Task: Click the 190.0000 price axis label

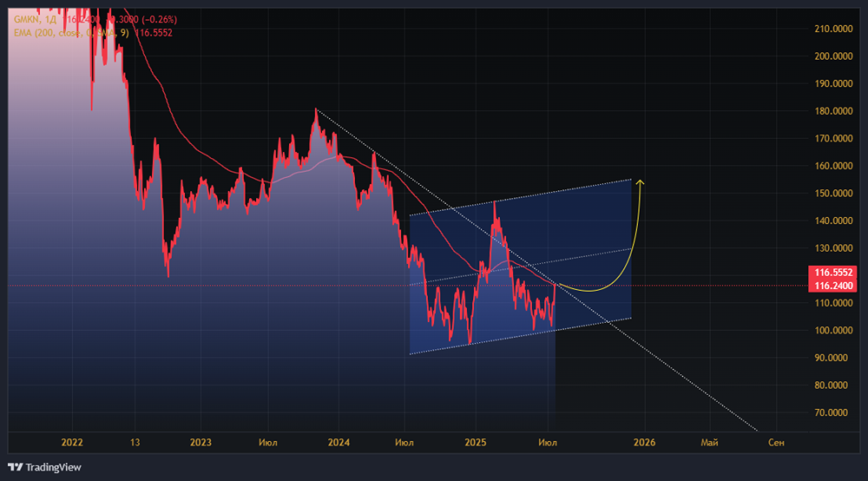Action: [x=833, y=83]
